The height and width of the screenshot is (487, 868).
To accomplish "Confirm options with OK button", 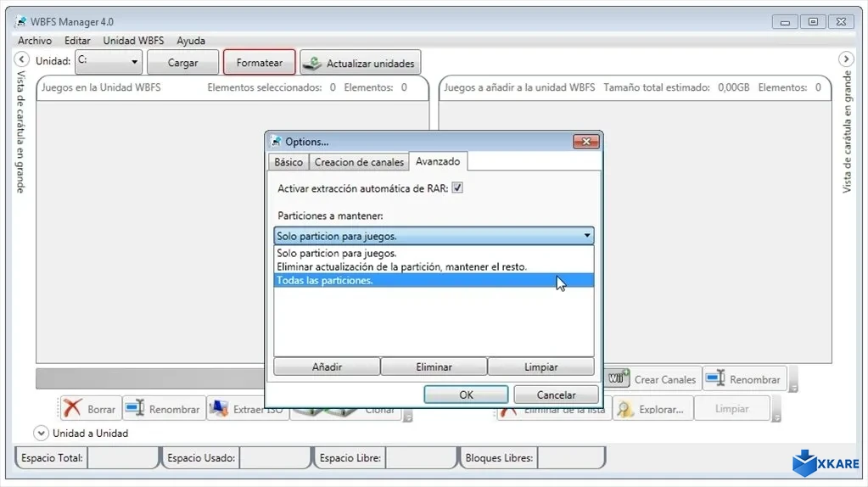I will (x=466, y=395).
